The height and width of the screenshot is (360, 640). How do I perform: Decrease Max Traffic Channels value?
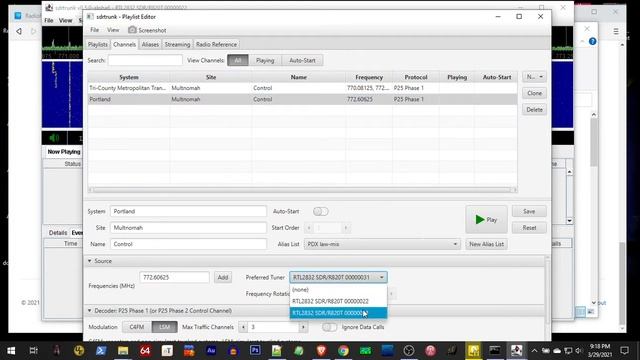click(243, 327)
